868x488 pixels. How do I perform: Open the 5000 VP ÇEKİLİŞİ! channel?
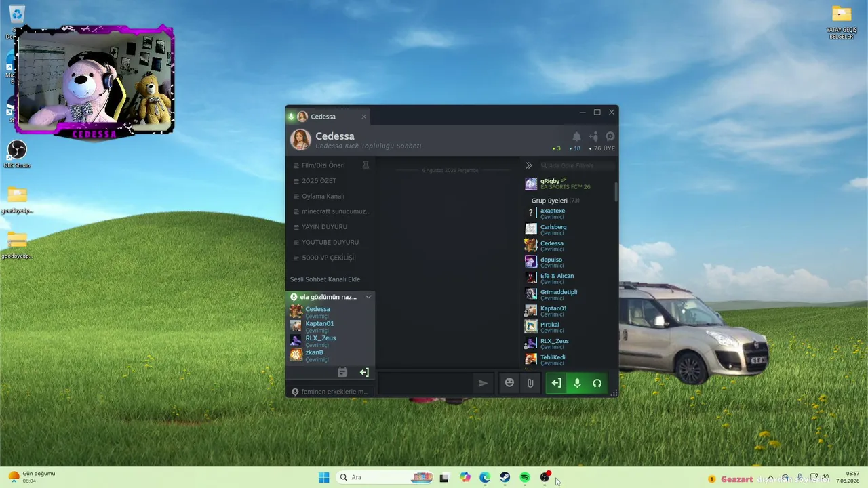(x=330, y=258)
